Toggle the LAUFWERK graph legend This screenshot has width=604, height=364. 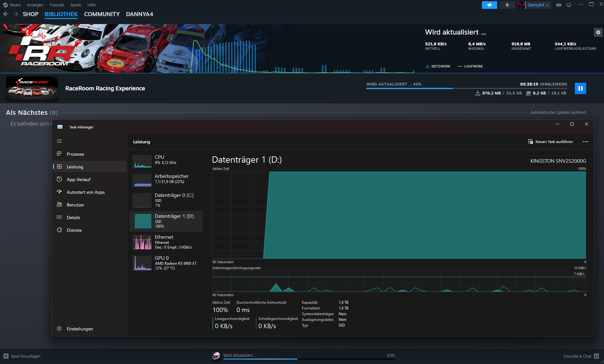coord(471,66)
